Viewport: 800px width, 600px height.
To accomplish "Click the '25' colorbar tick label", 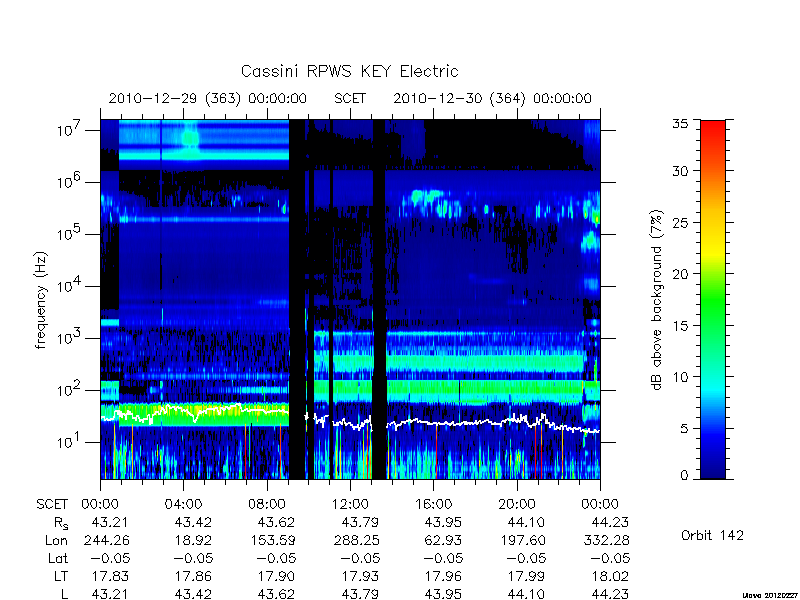I will [x=680, y=222].
